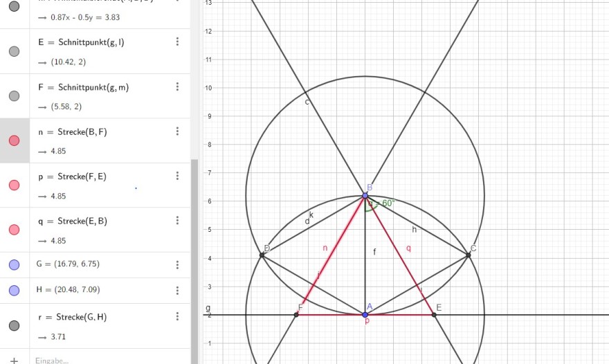Toggle visibility of point H
This screenshot has height=364, width=609.
point(14,291)
